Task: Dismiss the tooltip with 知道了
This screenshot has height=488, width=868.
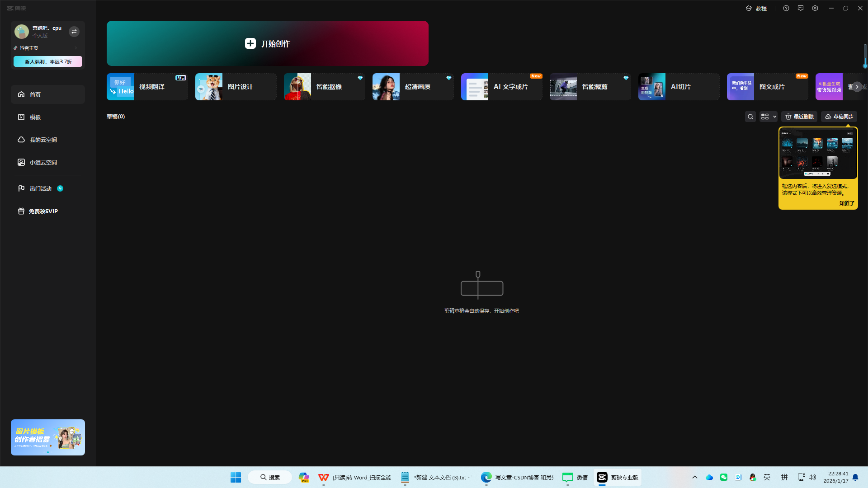Action: (x=846, y=203)
